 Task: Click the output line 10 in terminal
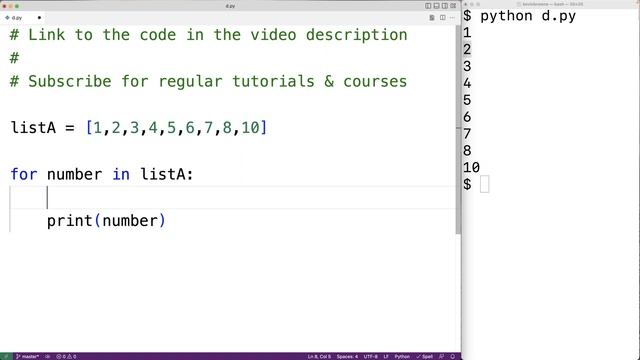point(471,167)
